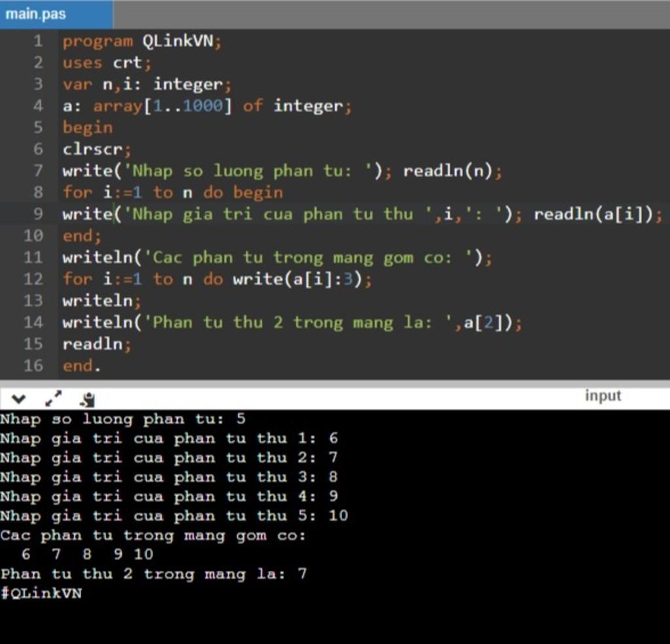Viewport: 670px width, 644px height.
Task: Click the final 'end.' on line 16
Action: pos(82,366)
